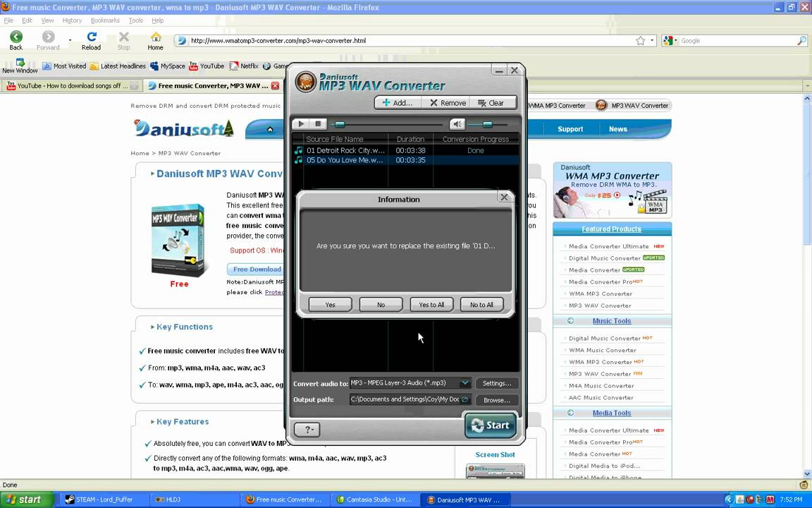Image resolution: width=812 pixels, height=508 pixels.
Task: Start conversion with the Start button
Action: (491, 425)
